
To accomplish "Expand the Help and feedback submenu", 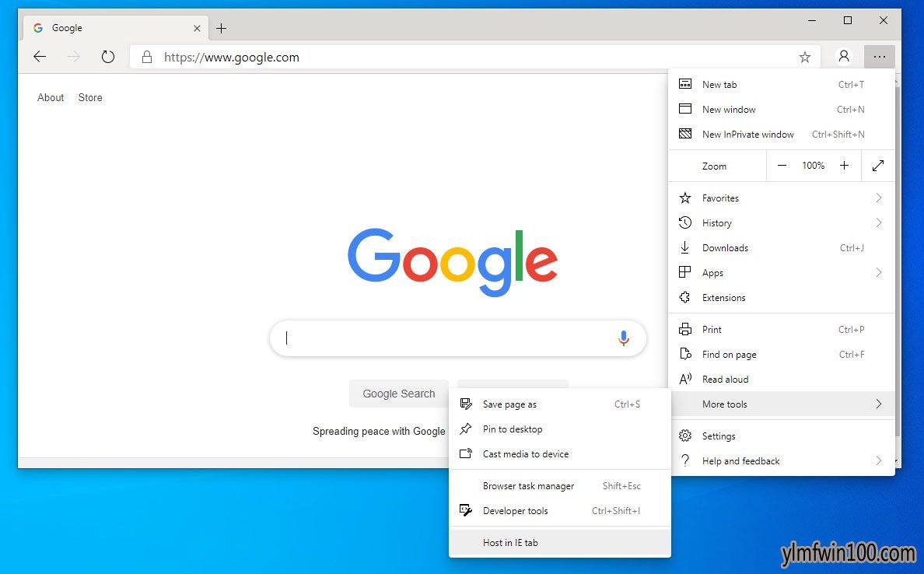I will coord(782,461).
